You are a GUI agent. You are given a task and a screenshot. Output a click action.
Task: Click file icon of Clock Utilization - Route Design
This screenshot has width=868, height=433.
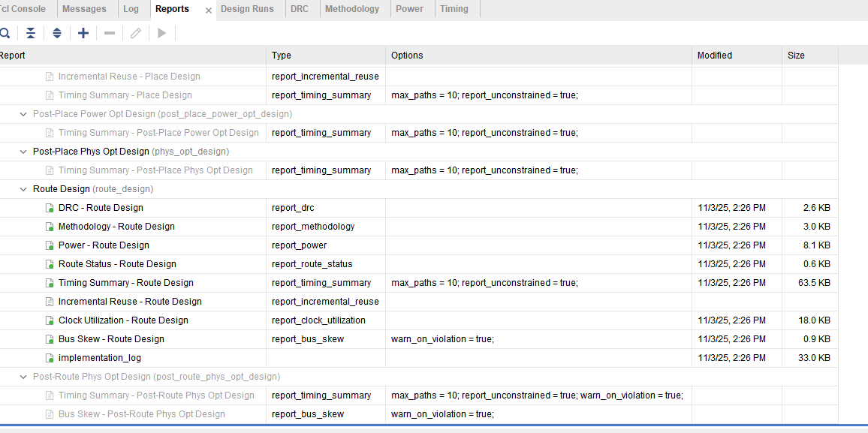50,320
